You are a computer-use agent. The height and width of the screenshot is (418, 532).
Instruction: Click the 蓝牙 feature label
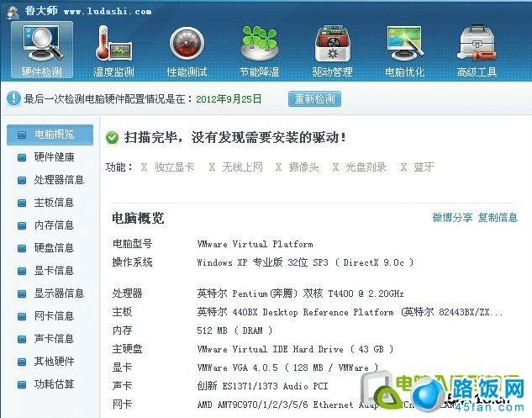click(424, 167)
